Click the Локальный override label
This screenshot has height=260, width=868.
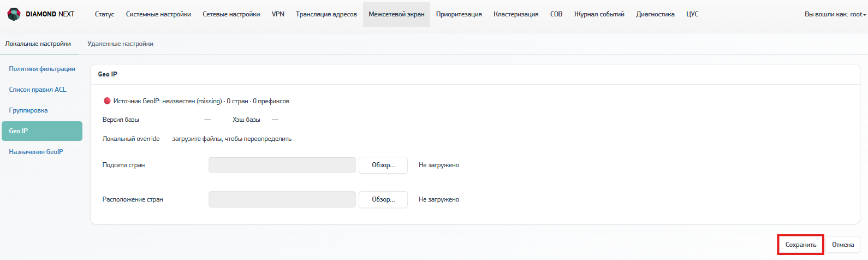[131, 139]
